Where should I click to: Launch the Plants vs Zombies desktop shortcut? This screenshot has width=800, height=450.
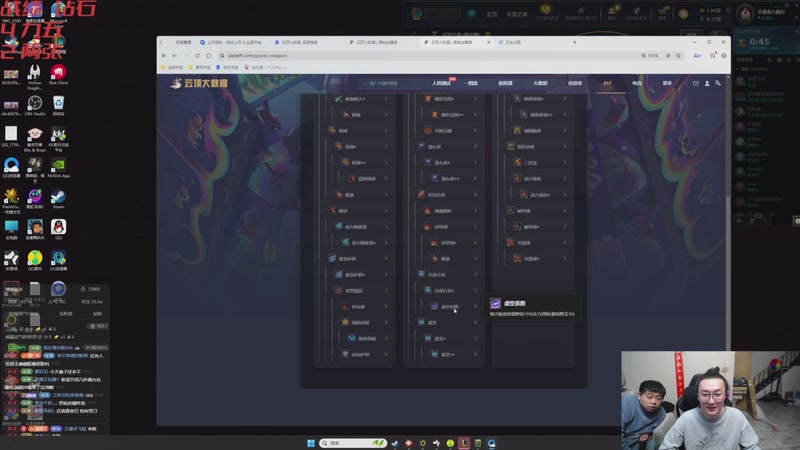pyautogui.click(x=11, y=201)
